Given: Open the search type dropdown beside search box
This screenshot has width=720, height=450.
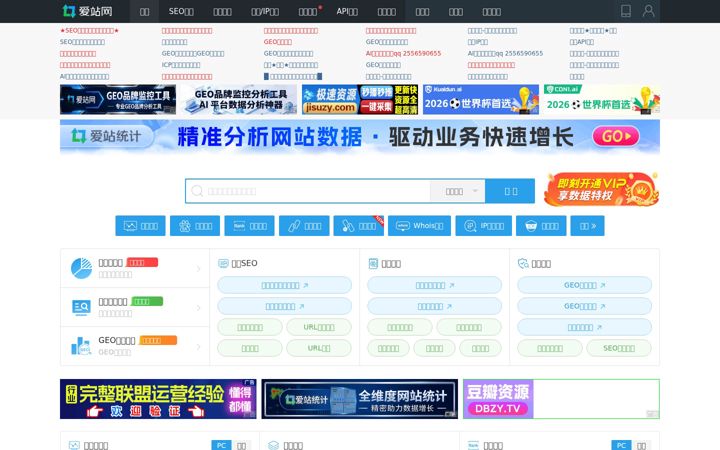Looking at the screenshot, I should pos(457,191).
